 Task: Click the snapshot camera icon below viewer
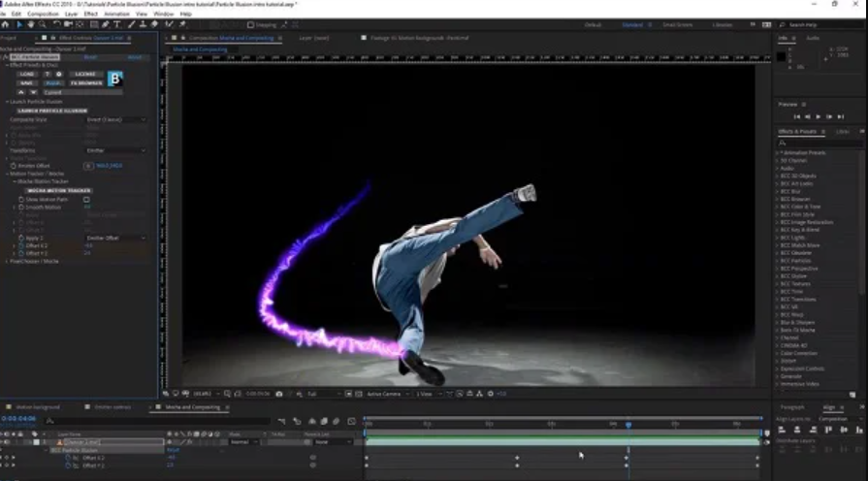[x=279, y=394]
